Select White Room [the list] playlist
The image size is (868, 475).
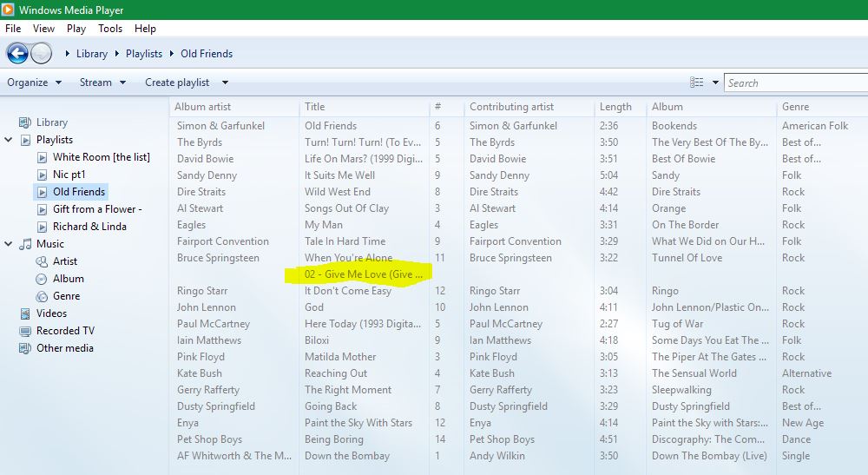102,157
